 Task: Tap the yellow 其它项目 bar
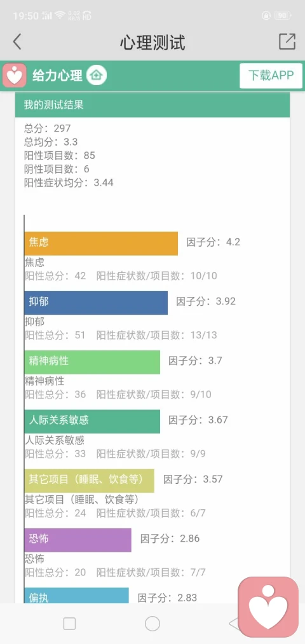pyautogui.click(x=89, y=481)
